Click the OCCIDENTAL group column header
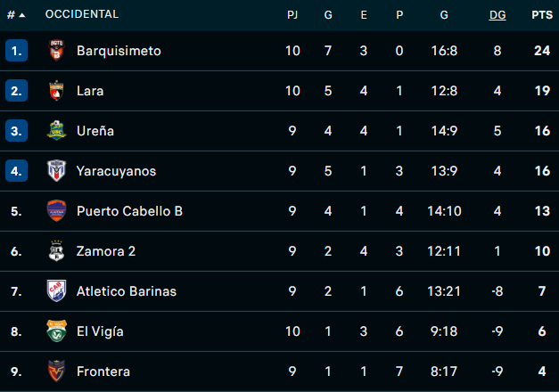Image resolution: width=559 pixels, height=392 pixels. [81, 15]
